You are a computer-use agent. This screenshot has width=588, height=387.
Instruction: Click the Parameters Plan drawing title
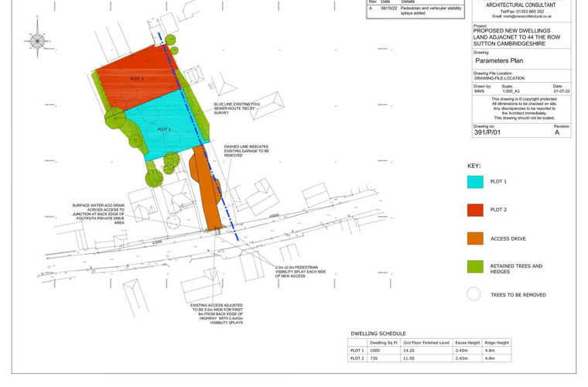click(501, 60)
